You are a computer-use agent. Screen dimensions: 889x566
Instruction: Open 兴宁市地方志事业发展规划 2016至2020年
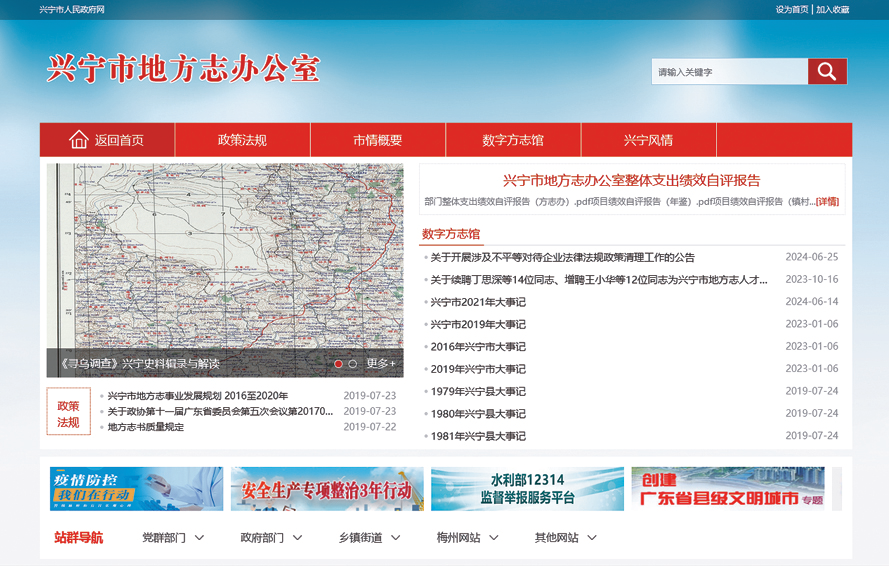pos(198,396)
